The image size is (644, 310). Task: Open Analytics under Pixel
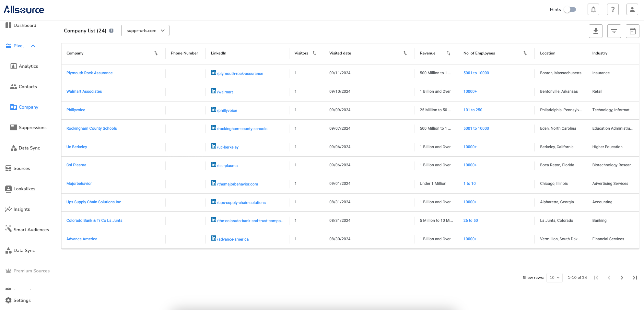pyautogui.click(x=24, y=66)
